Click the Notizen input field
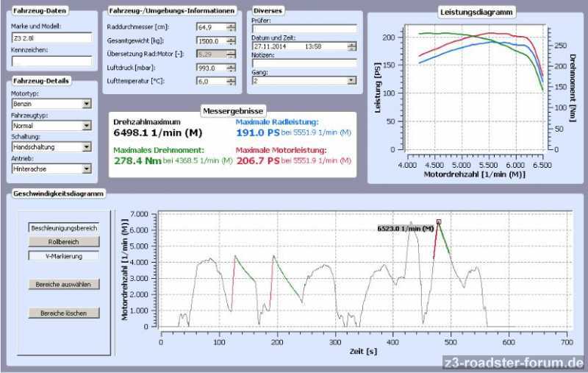The width and height of the screenshot is (588, 373). (303, 63)
